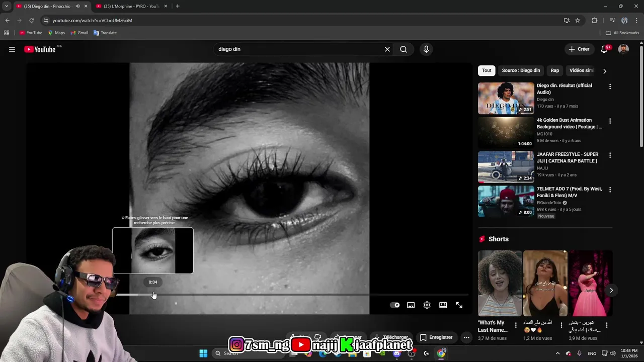Open the Windows Start menu

pyautogui.click(x=203, y=353)
